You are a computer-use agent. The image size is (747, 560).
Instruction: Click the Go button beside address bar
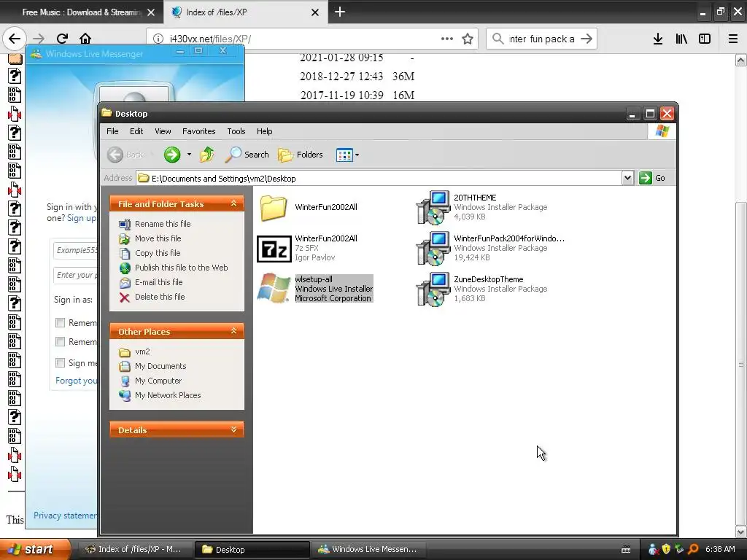pyautogui.click(x=652, y=178)
